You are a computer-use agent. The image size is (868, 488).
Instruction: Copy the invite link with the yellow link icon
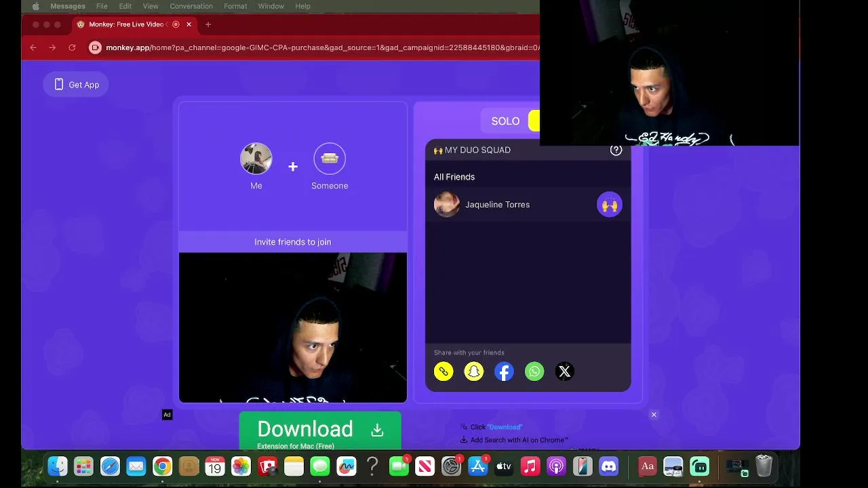pyautogui.click(x=443, y=371)
